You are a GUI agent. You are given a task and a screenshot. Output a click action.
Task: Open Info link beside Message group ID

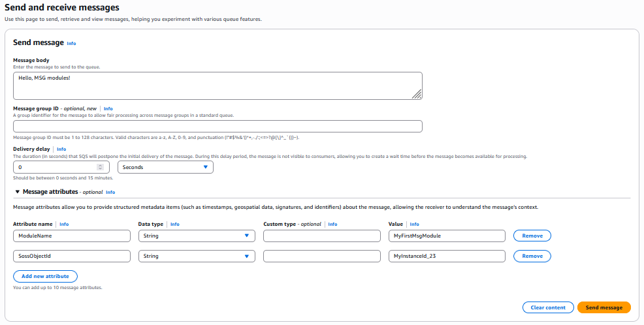click(x=108, y=109)
